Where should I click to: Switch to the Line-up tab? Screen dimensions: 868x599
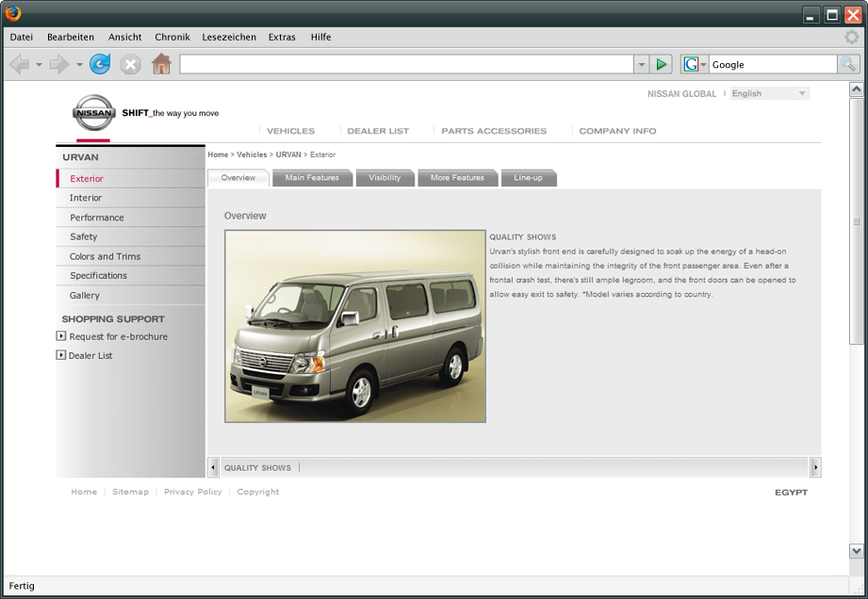pos(528,178)
